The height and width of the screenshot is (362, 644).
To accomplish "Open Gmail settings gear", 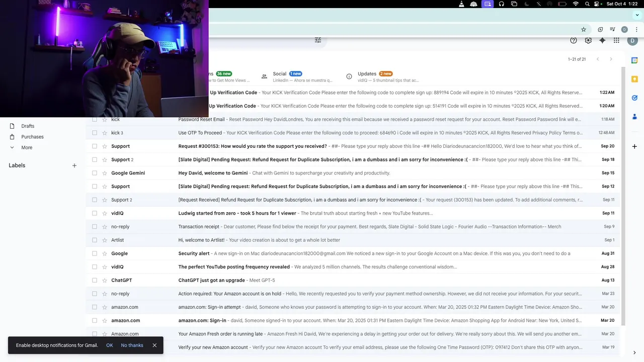I will 588,41.
